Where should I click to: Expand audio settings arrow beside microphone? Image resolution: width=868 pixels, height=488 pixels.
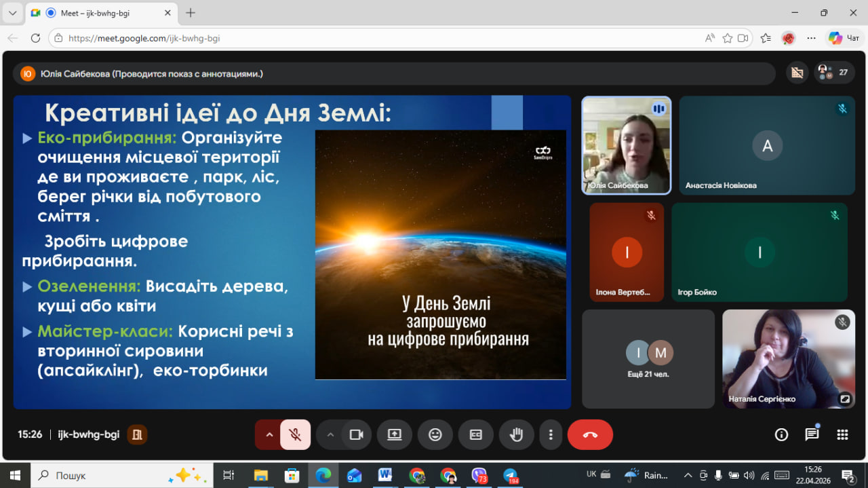tap(269, 434)
